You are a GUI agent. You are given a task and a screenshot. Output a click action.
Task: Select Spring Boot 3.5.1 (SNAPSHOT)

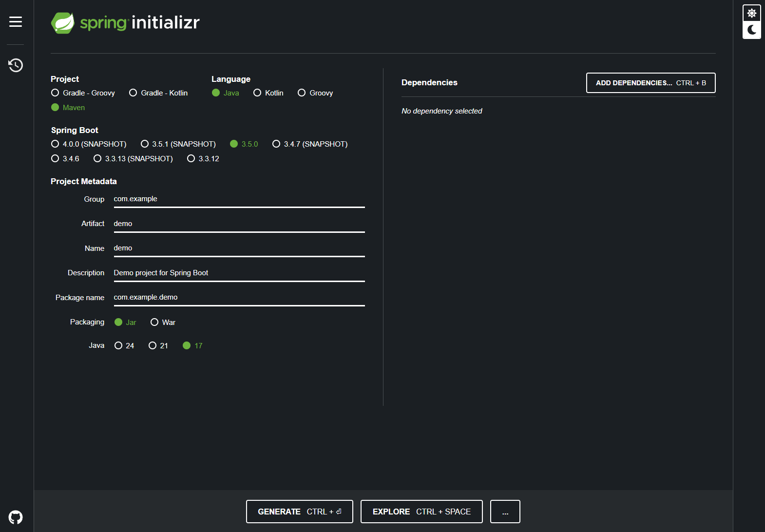coord(178,144)
